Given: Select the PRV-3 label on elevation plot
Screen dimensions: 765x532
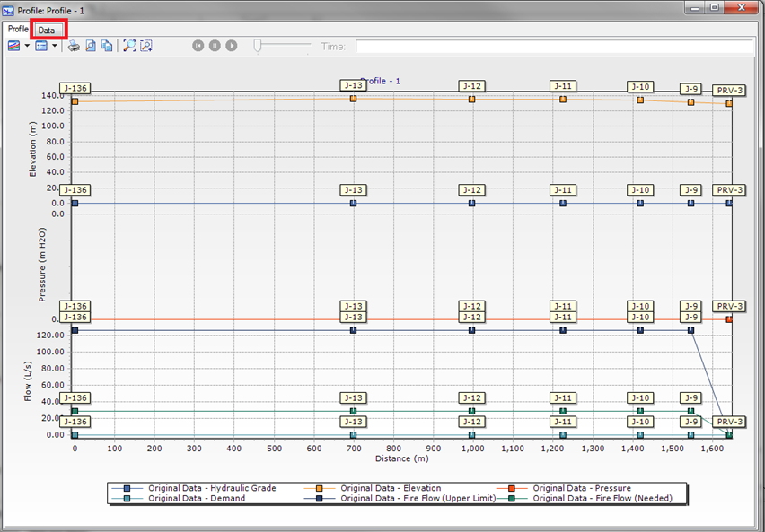Looking at the screenshot, I should pos(730,91).
